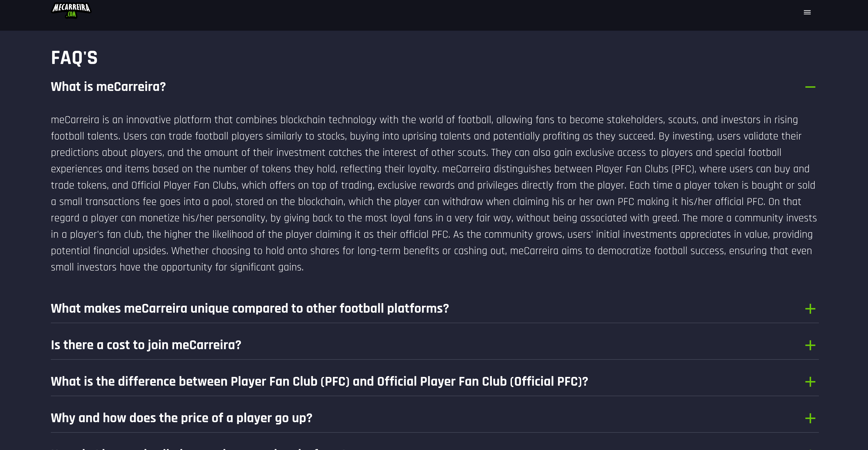Image resolution: width=868 pixels, height=450 pixels.
Task: Click the FAQ'S page heading
Action: coord(74,58)
